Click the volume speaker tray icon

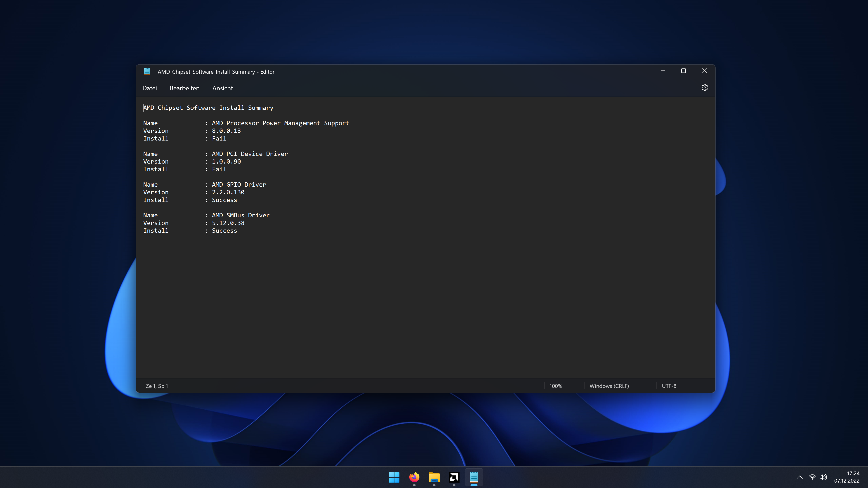pos(823,477)
